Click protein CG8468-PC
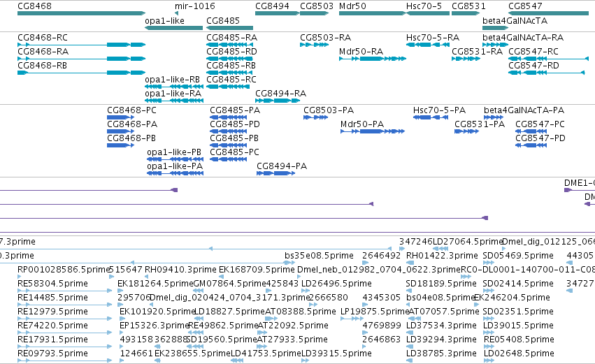The width and height of the screenshot is (595, 364). click(121, 117)
